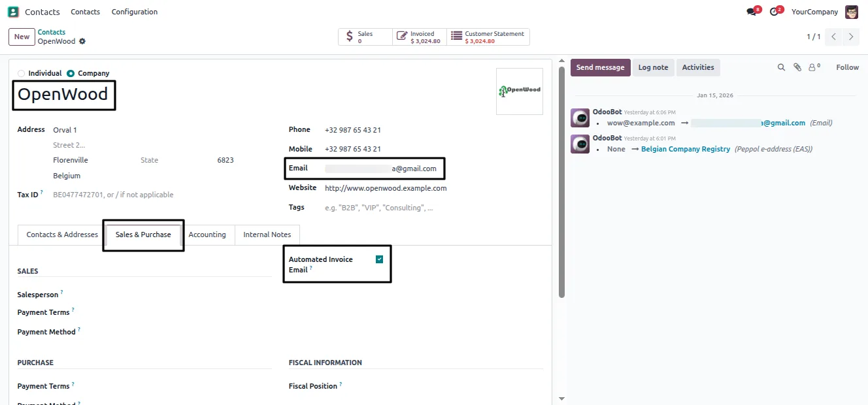Attach files with the paperclip icon

797,67
